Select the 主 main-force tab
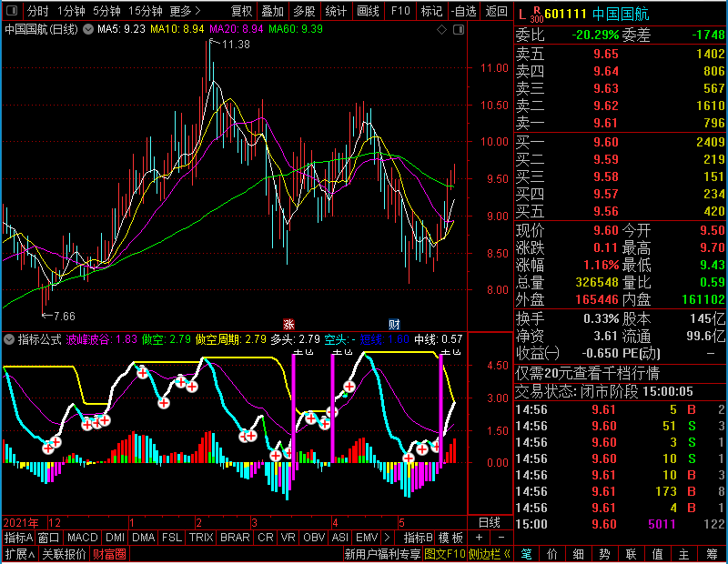Screen dimensions: 728x564 tap(684, 554)
